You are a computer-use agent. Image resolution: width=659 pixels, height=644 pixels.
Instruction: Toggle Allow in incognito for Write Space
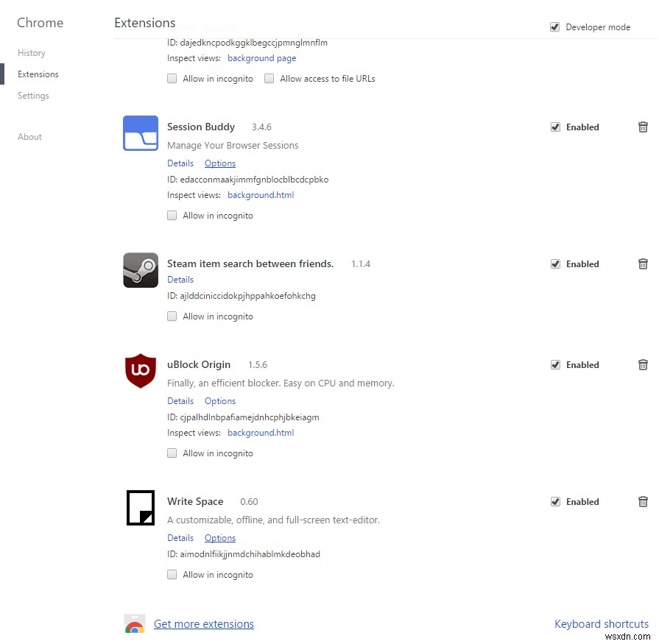(x=172, y=574)
